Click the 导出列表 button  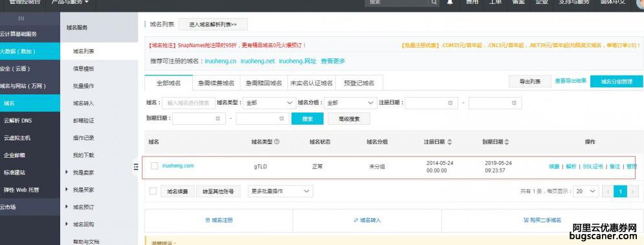(x=530, y=81)
